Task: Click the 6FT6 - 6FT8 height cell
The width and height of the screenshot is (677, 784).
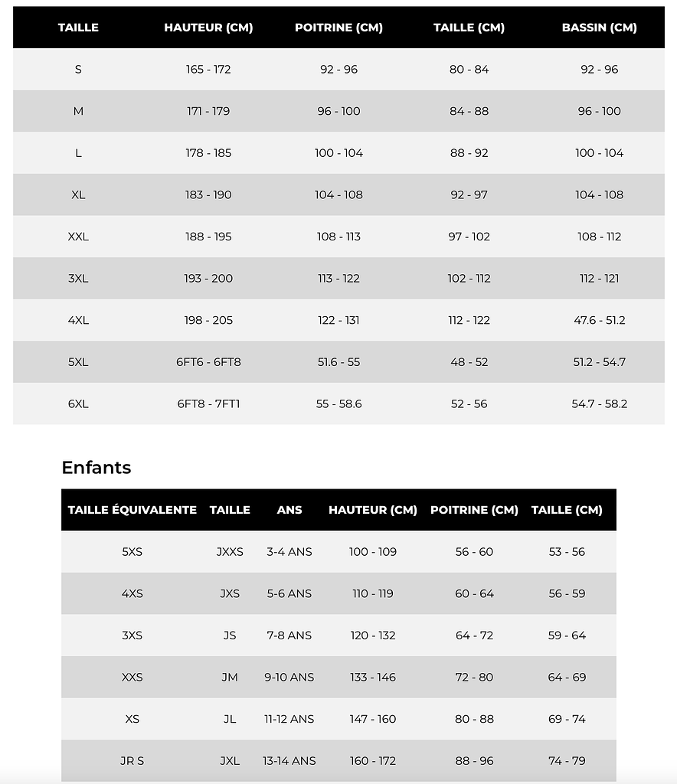Action: tap(208, 362)
